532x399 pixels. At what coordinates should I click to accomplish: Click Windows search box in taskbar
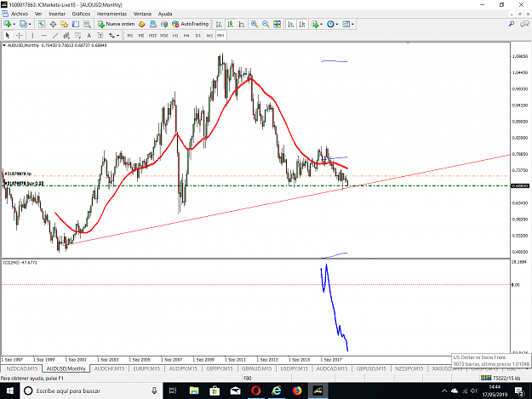click(x=92, y=390)
